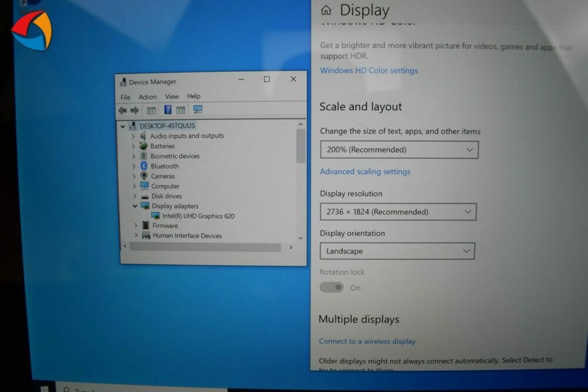Close the Device Manager window
The image size is (588, 392).
click(x=293, y=79)
